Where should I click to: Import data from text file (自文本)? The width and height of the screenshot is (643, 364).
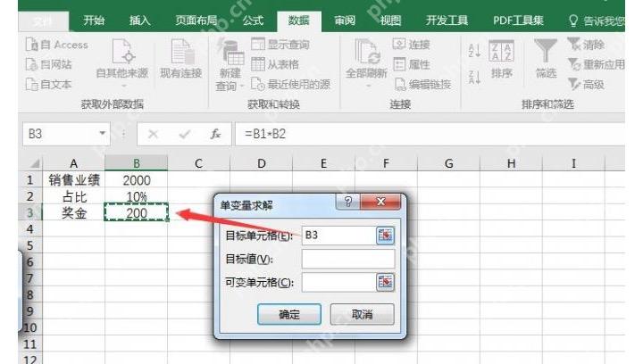[49, 85]
